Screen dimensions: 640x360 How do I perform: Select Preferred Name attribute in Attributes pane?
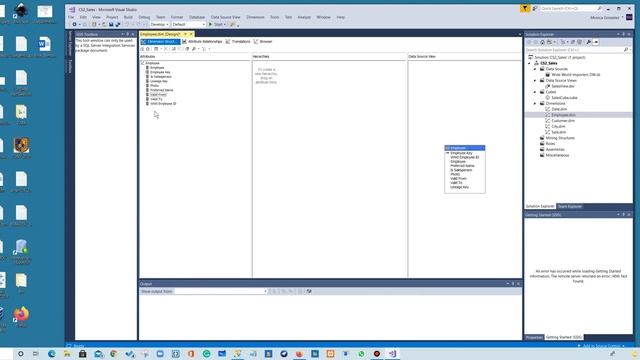[161, 90]
